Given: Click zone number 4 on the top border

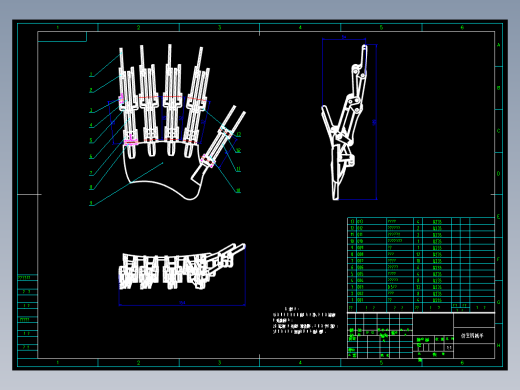Looking at the screenshot, I should point(300,27).
